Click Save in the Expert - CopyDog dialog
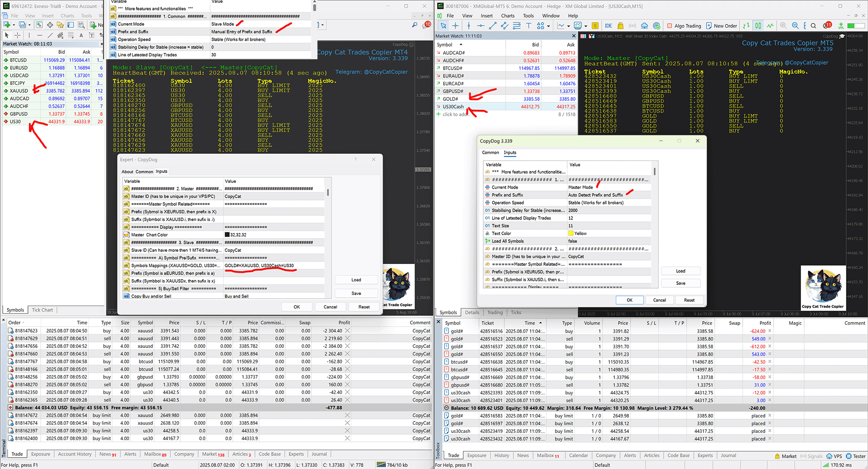The height and width of the screenshot is (469, 868). click(356, 293)
